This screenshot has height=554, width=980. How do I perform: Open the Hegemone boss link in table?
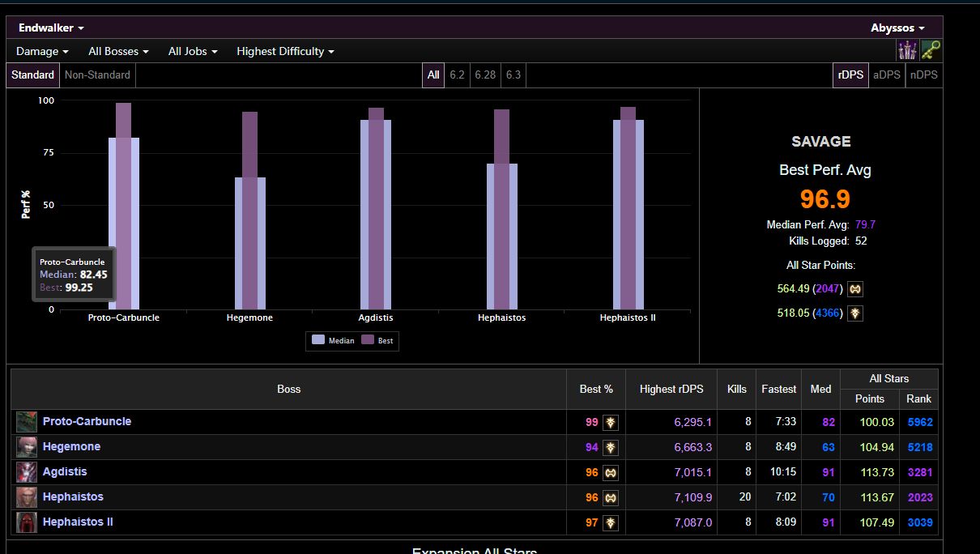[x=71, y=446]
